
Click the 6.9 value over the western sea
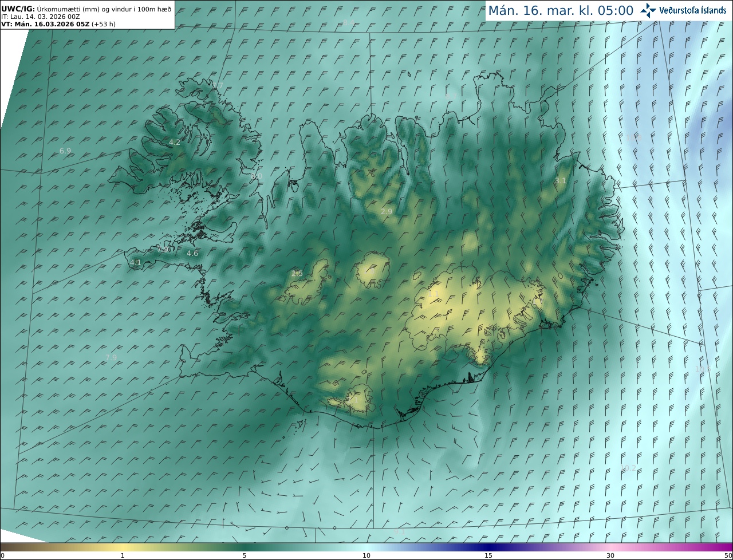pos(65,151)
